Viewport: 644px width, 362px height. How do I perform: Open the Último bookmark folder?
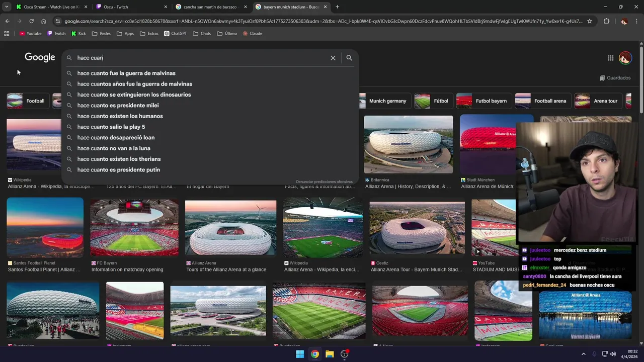point(227,33)
